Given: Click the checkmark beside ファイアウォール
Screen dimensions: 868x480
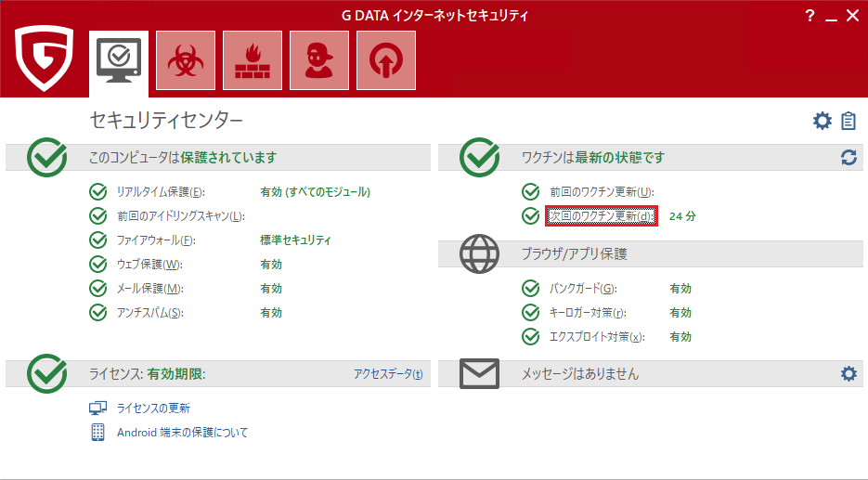Looking at the screenshot, I should pyautogui.click(x=98, y=240).
